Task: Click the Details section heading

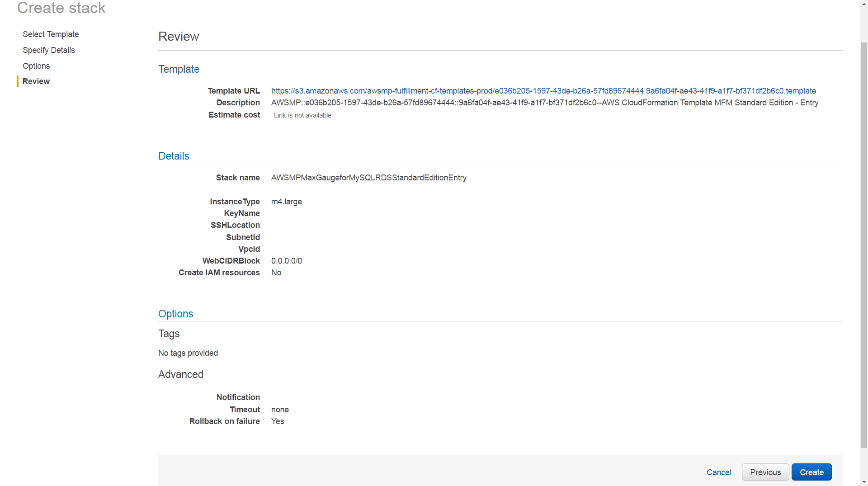Action: click(174, 156)
